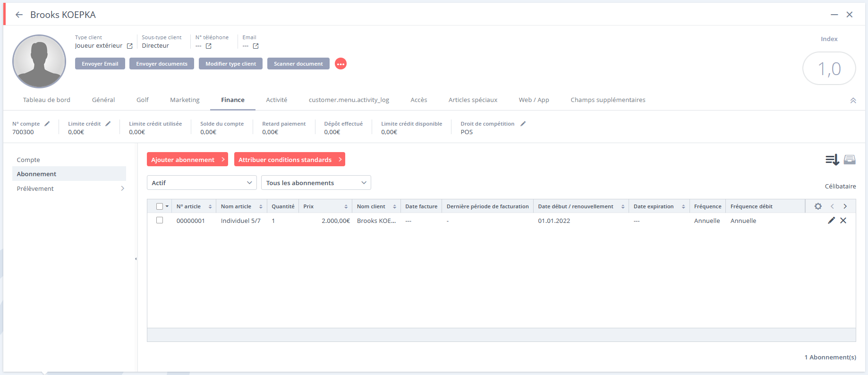Image resolution: width=868 pixels, height=375 pixels.
Task: Edit the Individuel 5/7 subscription row
Action: coord(832,220)
